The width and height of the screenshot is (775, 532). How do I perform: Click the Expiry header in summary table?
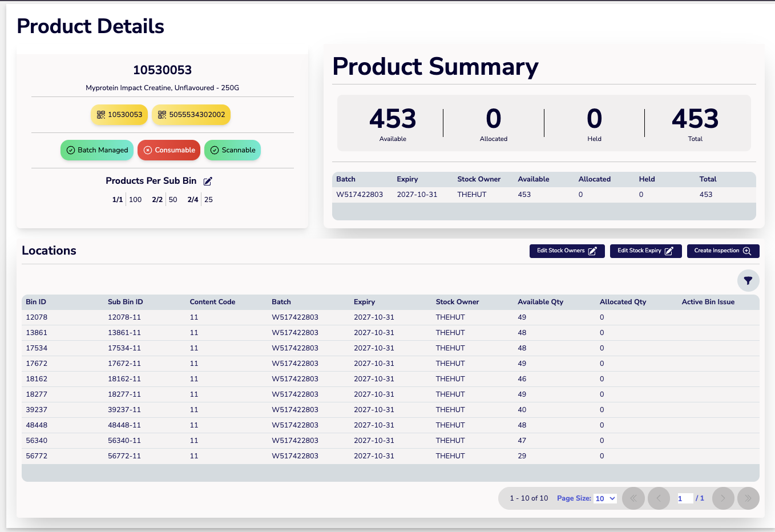(407, 179)
